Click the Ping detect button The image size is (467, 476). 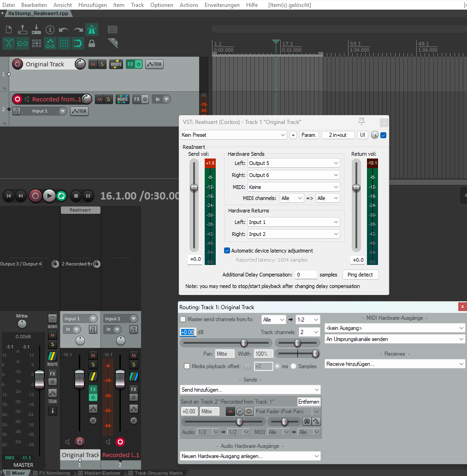[361, 275]
